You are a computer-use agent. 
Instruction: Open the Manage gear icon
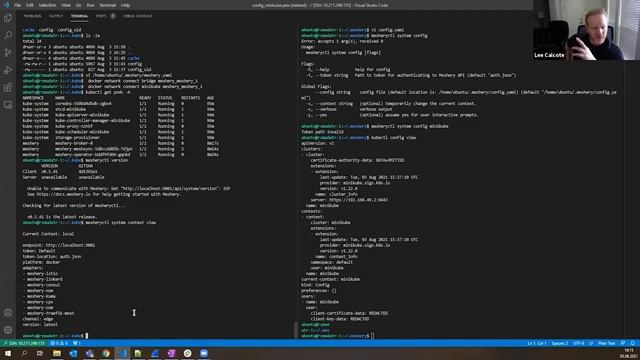pyautogui.click(x=8, y=330)
